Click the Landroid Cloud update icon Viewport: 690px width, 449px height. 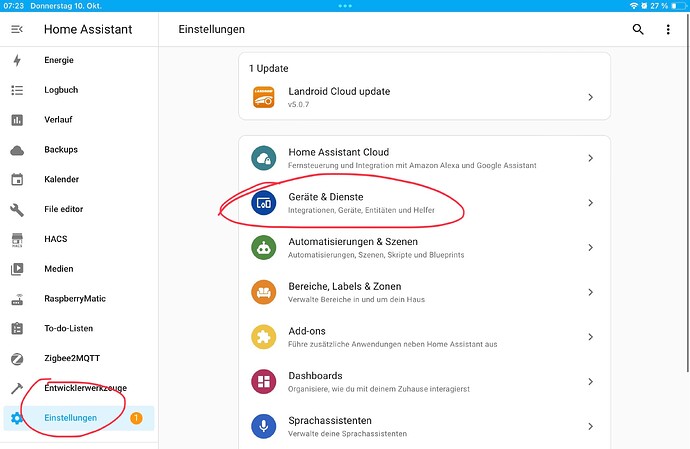click(x=264, y=97)
